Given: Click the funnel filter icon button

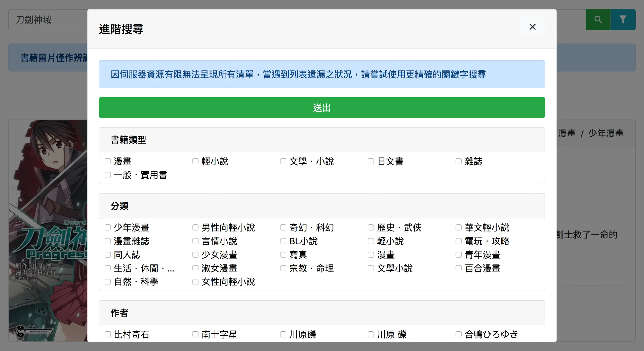Looking at the screenshot, I should point(623,20).
